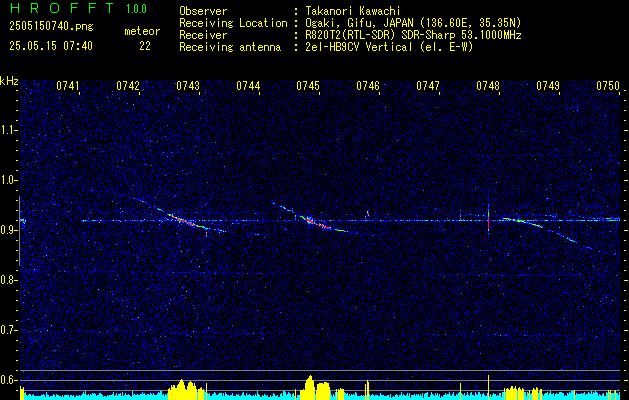Click frequency axis label 1.0
Viewport: 629px width, 400px height.
[x=8, y=180]
